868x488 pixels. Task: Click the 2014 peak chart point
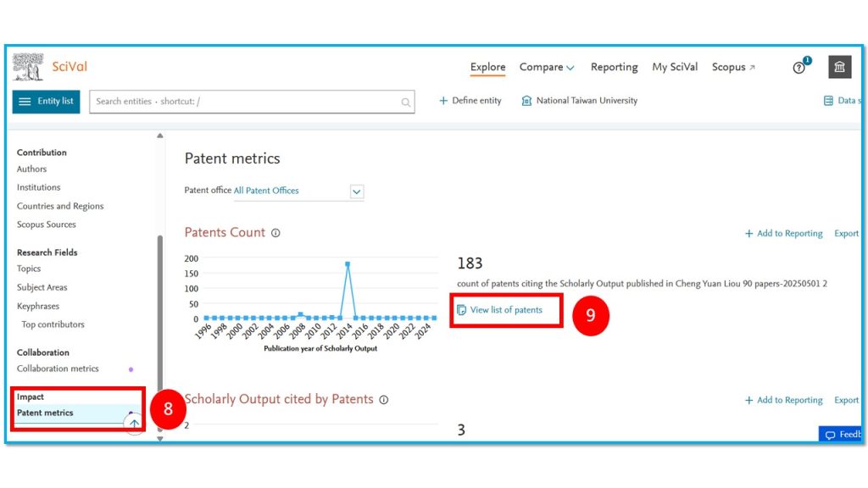(x=348, y=264)
